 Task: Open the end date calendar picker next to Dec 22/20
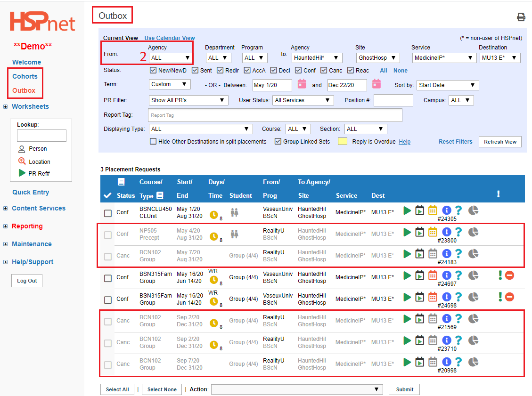coord(376,84)
